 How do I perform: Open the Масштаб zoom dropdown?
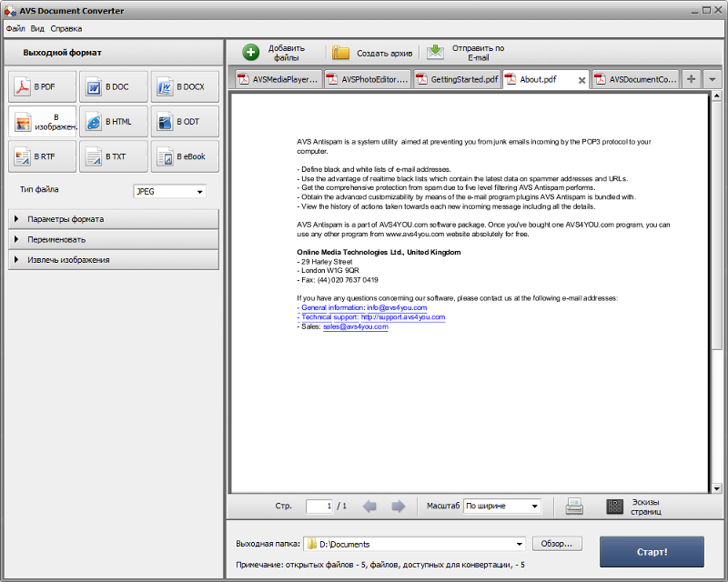502,506
